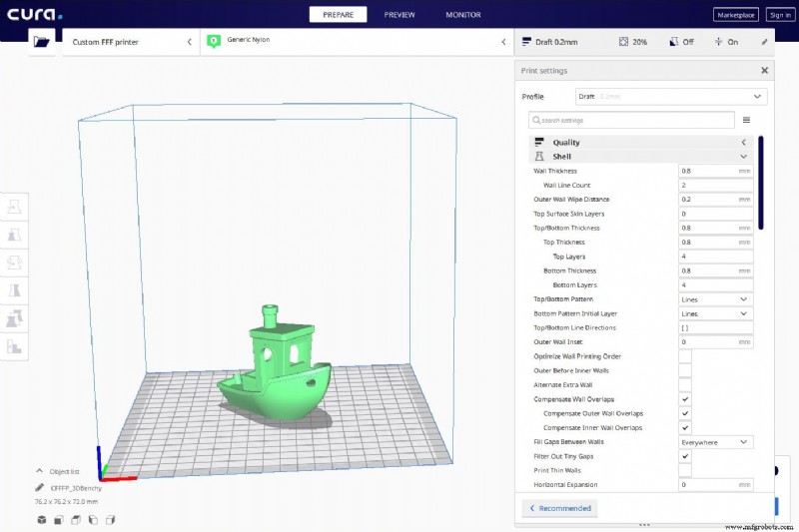799x532 pixels.
Task: Select CFFFP_3DBenchy in object list
Action: (76, 488)
